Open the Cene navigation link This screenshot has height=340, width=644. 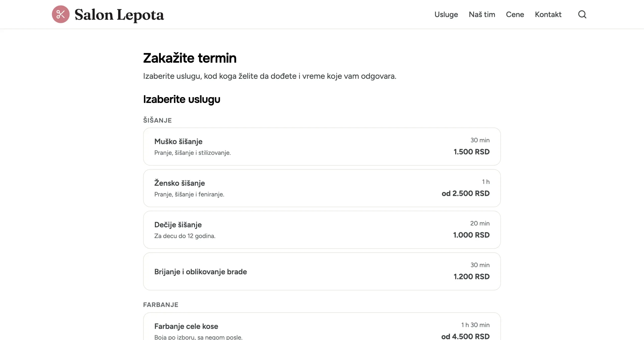[x=515, y=14]
